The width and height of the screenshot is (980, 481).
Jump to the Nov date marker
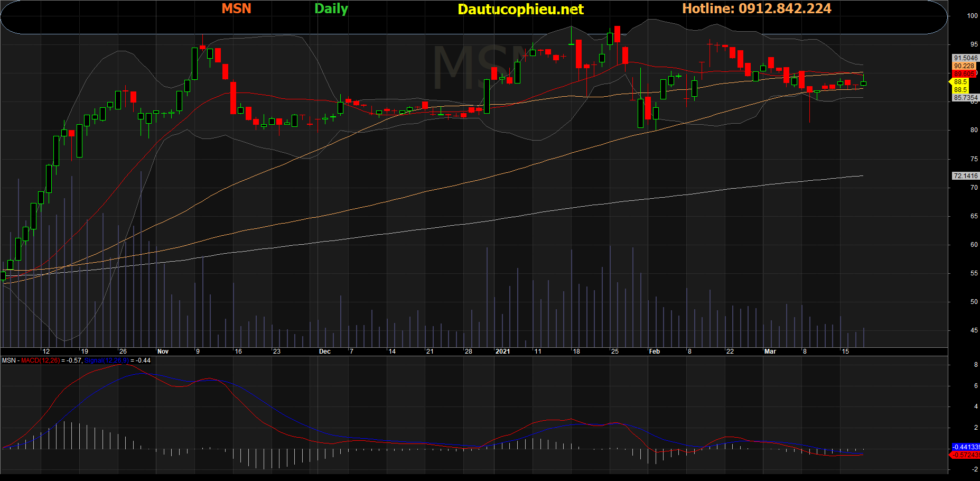(163, 351)
